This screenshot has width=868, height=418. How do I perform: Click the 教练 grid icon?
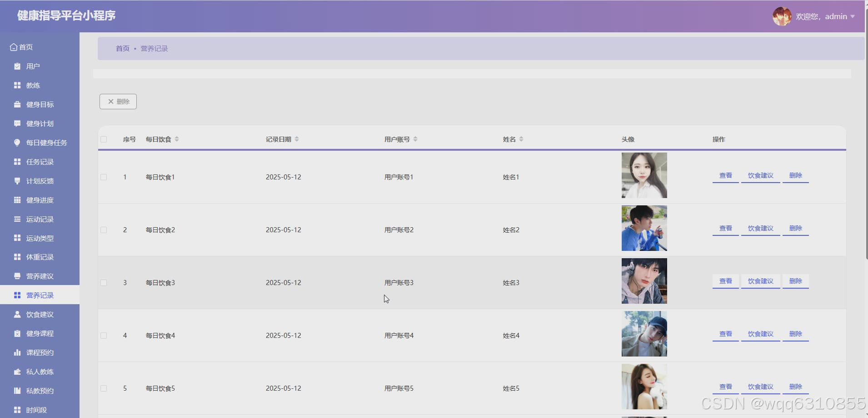point(17,85)
